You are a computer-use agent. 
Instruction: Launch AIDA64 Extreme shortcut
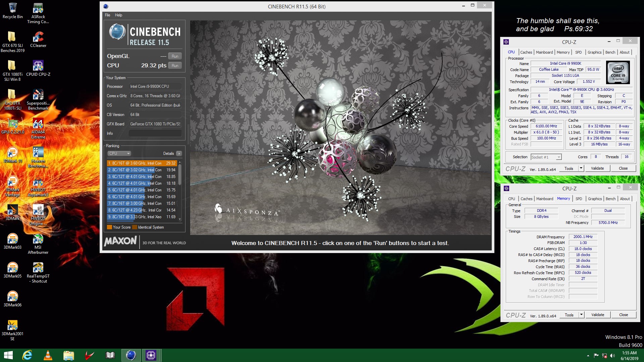(38, 128)
